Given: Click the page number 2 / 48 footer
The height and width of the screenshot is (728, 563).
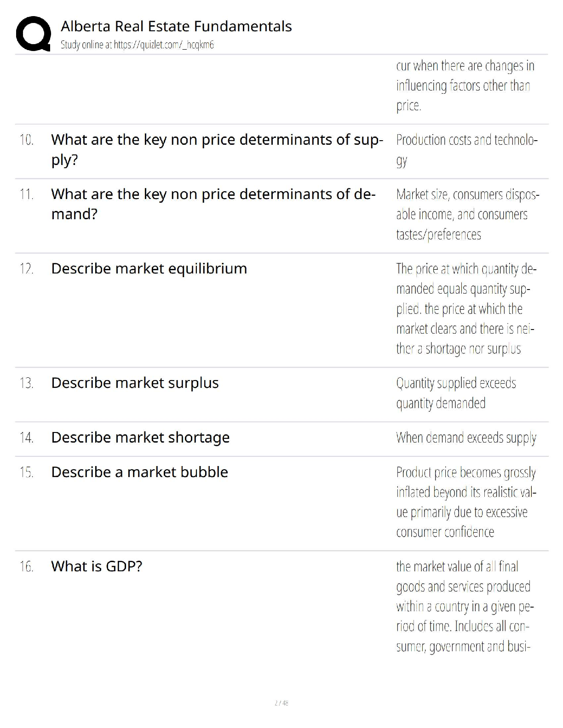Looking at the screenshot, I should [281, 703].
